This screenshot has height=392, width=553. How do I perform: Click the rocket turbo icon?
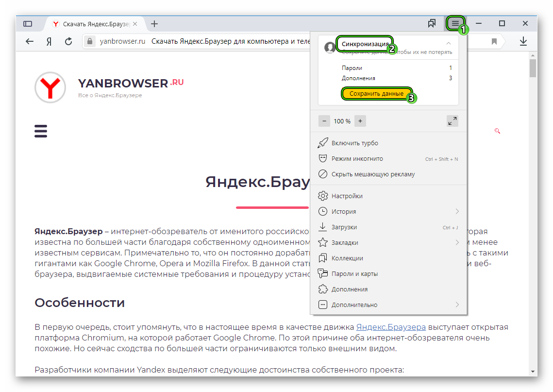323,143
